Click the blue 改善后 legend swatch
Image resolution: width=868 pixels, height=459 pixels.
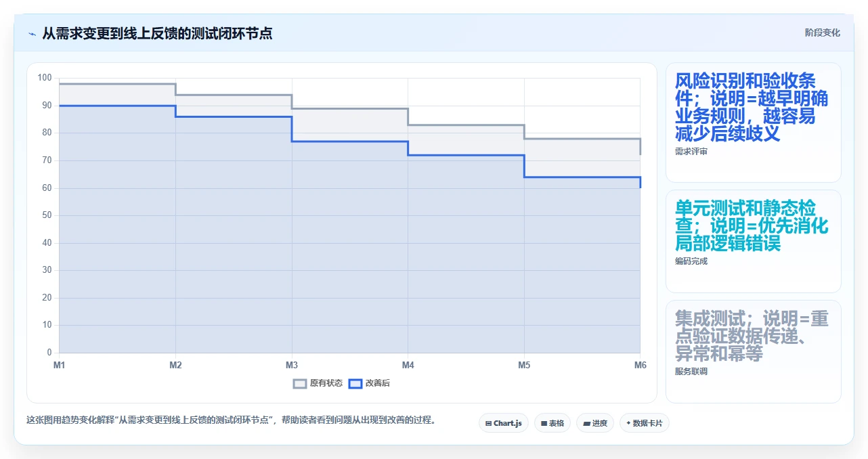(x=355, y=384)
